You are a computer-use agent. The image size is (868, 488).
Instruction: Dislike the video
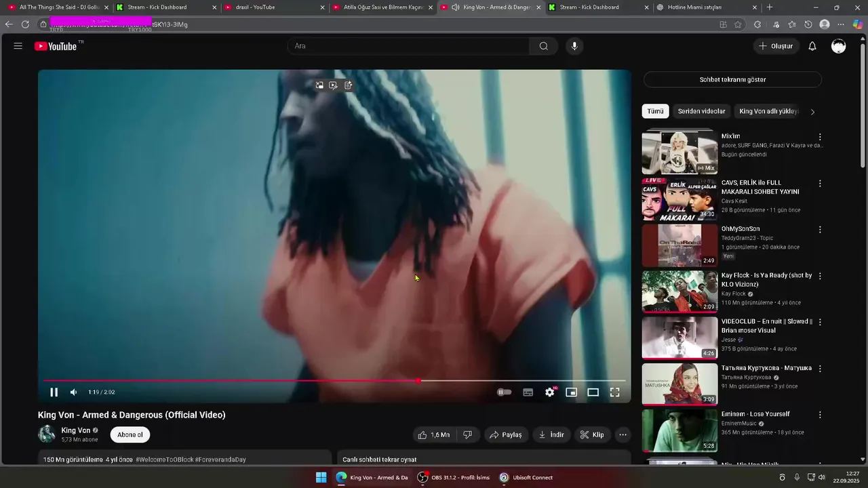click(467, 434)
